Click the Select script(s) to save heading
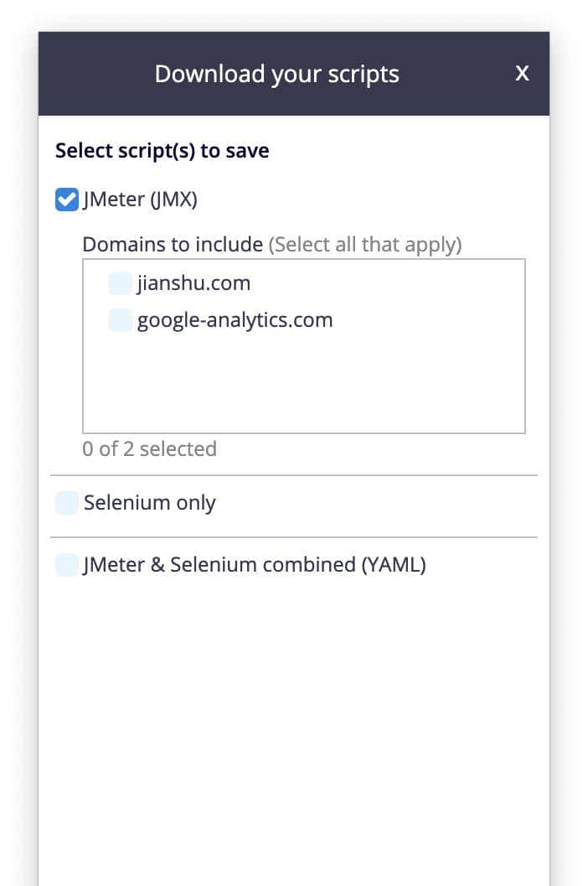Viewport: 588px width, 886px height. 162,151
